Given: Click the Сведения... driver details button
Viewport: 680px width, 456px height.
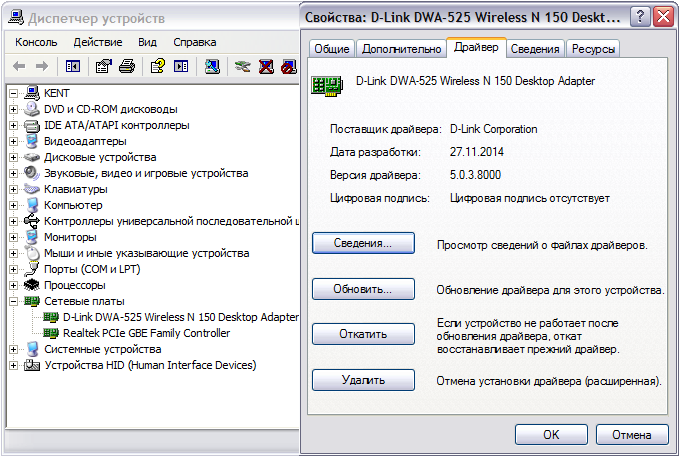Looking at the screenshot, I should tap(363, 243).
